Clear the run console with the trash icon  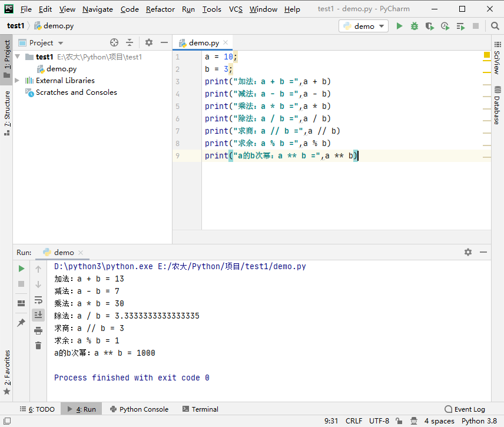(x=38, y=346)
